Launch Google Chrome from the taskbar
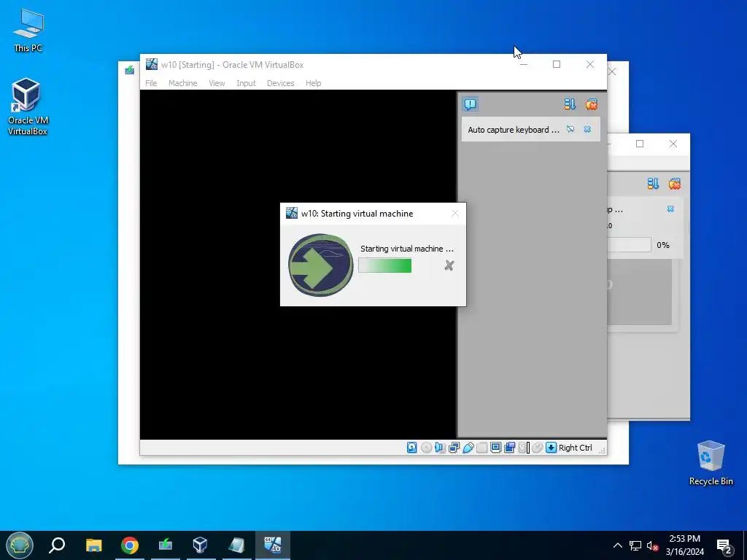 pos(130,545)
